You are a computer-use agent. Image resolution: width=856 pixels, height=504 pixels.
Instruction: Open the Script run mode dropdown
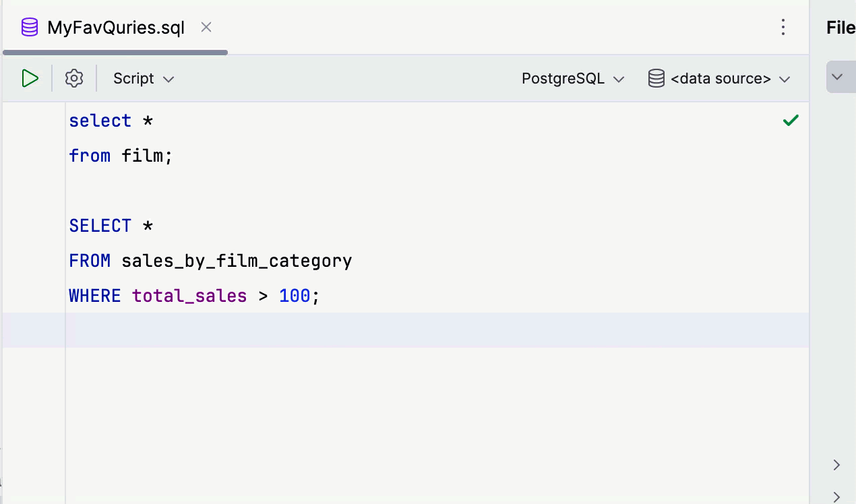click(x=144, y=79)
